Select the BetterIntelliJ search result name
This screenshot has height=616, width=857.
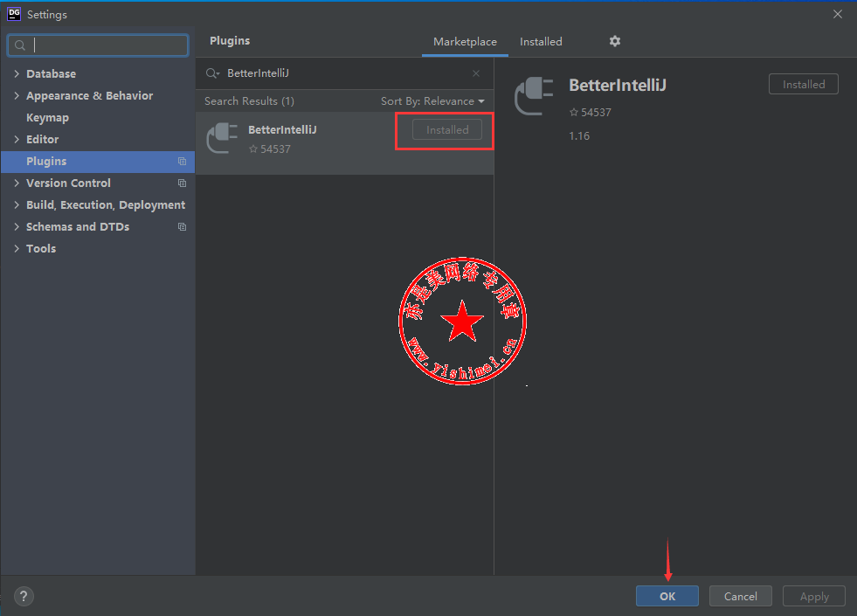coord(282,129)
